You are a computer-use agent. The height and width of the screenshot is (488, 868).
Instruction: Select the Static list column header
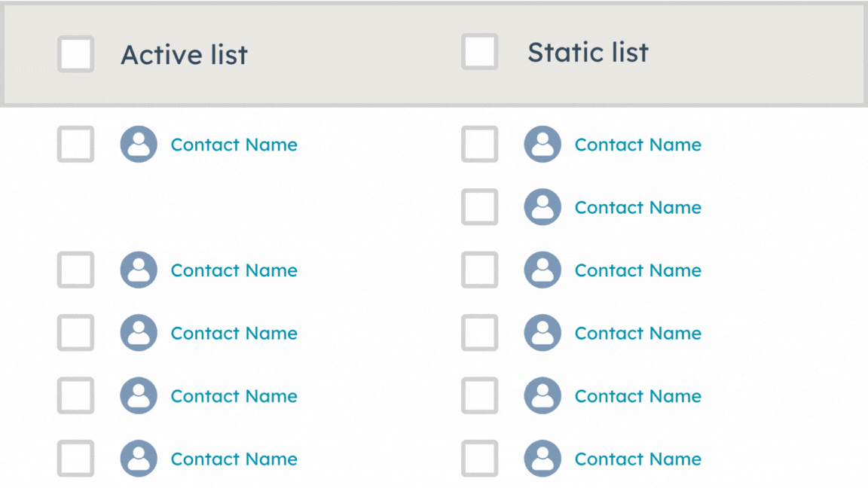(x=588, y=52)
